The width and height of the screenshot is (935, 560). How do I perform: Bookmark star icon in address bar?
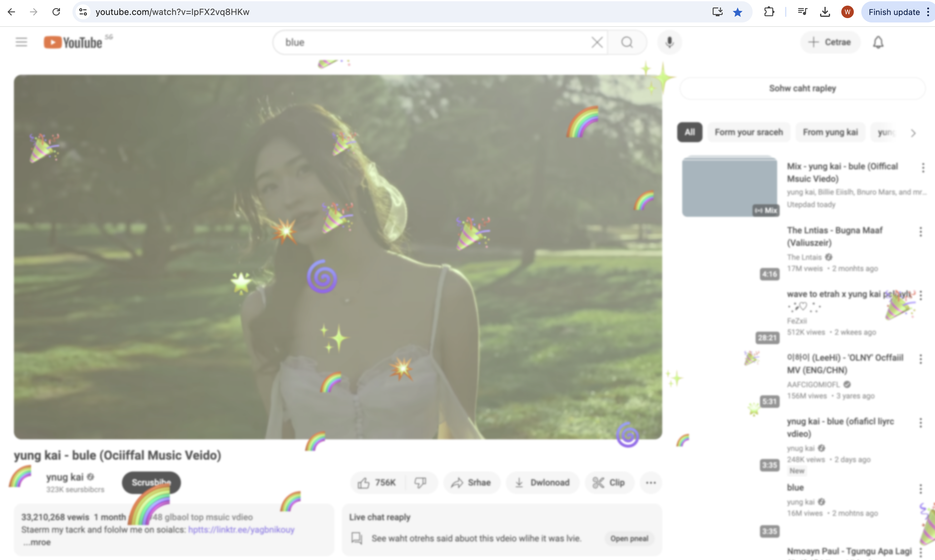coord(737,12)
